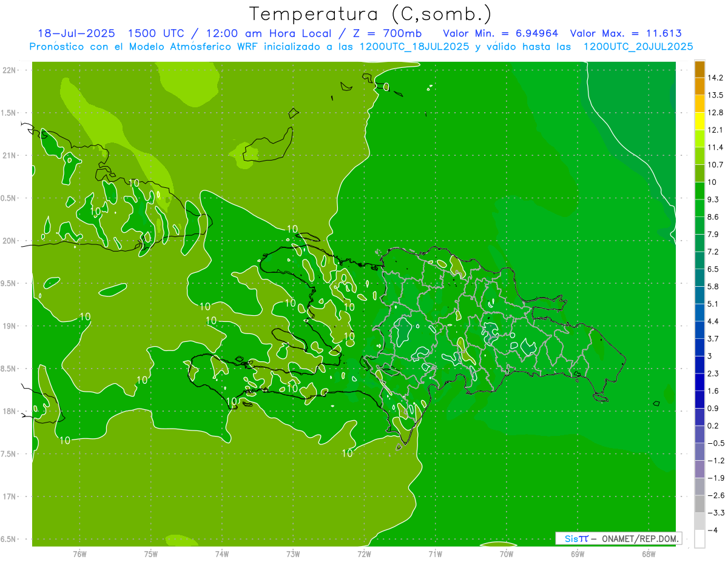Viewport: 728px width, 562px height.
Task: Click the '71W' longitude label
Action: tap(435, 554)
